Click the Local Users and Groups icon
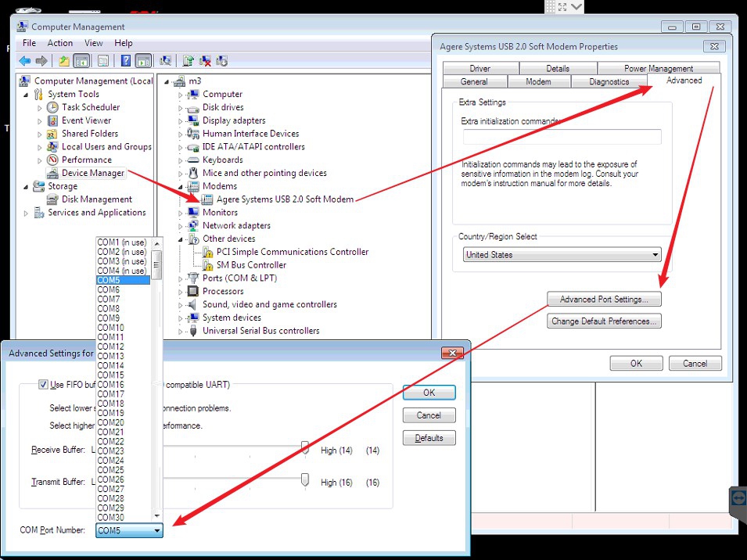This screenshot has height=560, width=747. 52,147
